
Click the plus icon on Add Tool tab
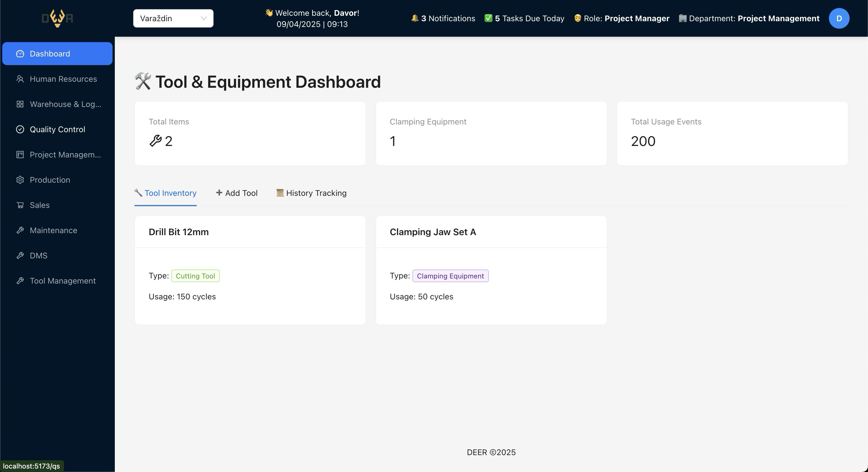click(x=219, y=193)
